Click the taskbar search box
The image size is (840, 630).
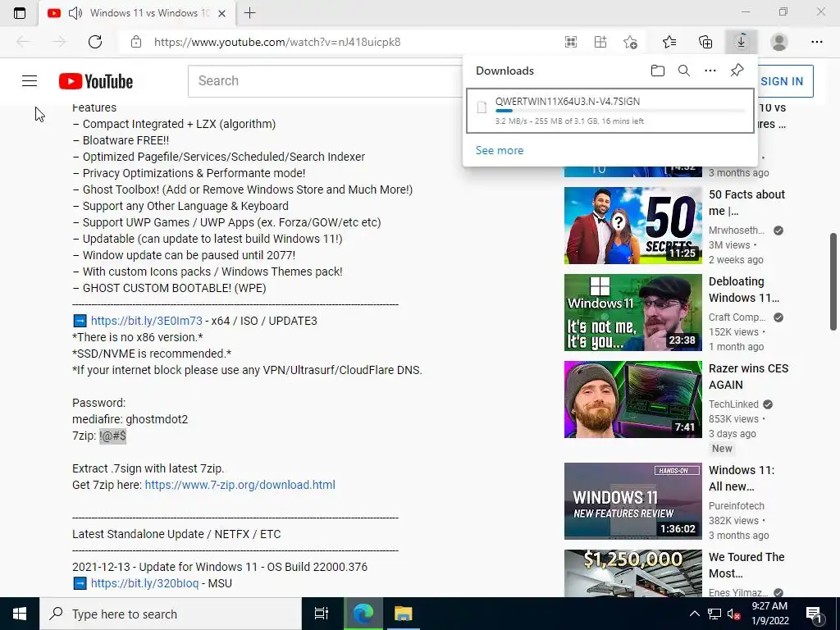point(171,614)
